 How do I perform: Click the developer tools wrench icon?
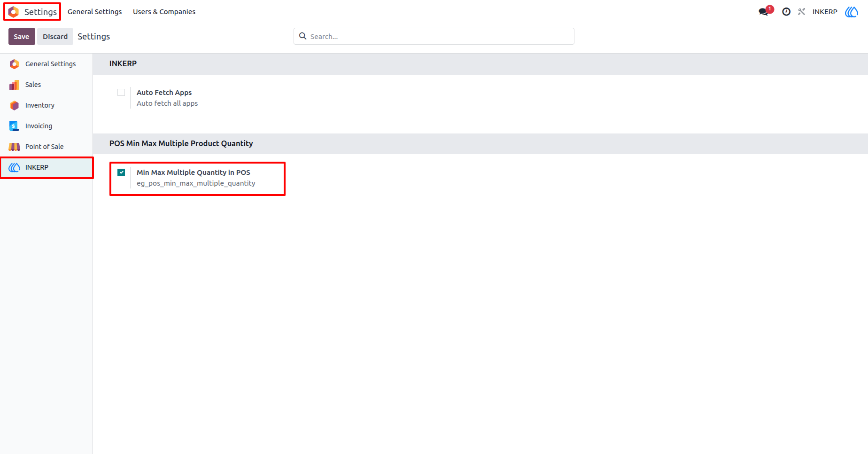tap(801, 12)
